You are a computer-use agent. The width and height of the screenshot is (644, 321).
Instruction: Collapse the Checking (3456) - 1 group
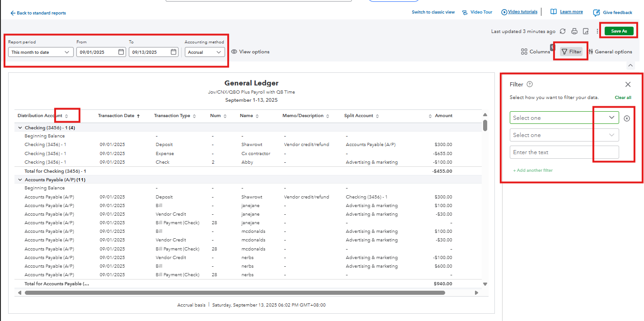20,128
